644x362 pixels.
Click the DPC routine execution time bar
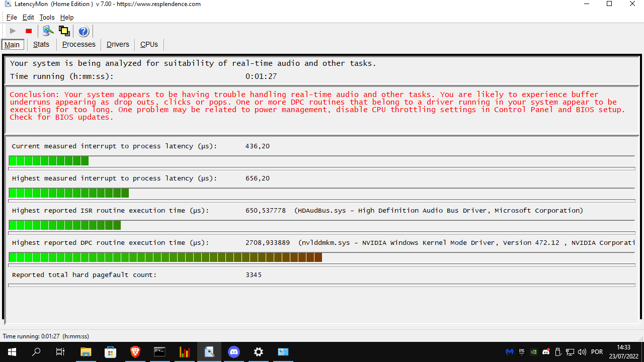tap(321, 257)
